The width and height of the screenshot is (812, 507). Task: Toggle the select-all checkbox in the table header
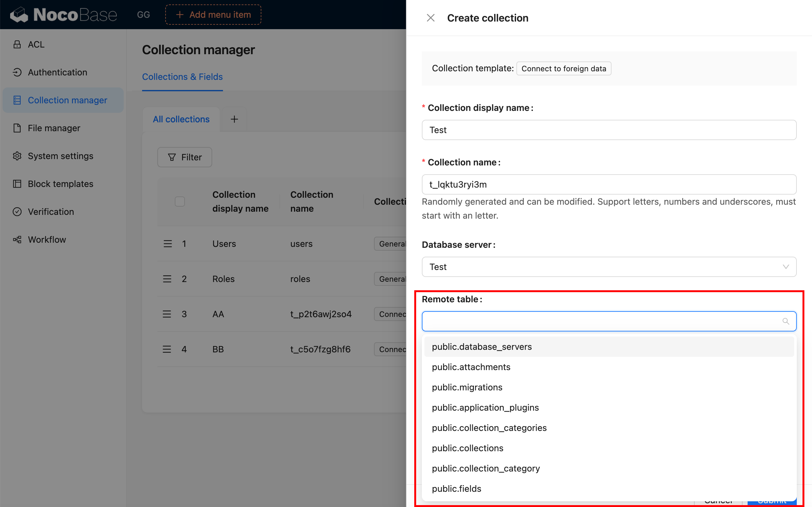[180, 201]
